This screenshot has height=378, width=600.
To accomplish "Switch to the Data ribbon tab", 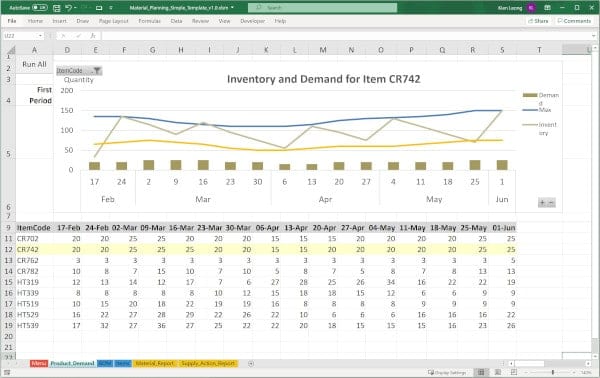I will [x=176, y=21].
